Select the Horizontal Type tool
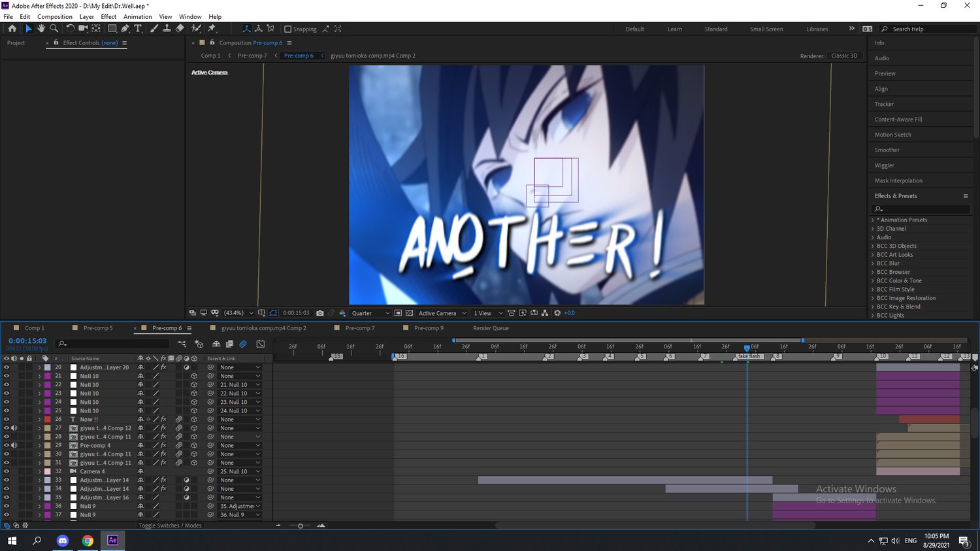980x551 pixels. pos(138,29)
